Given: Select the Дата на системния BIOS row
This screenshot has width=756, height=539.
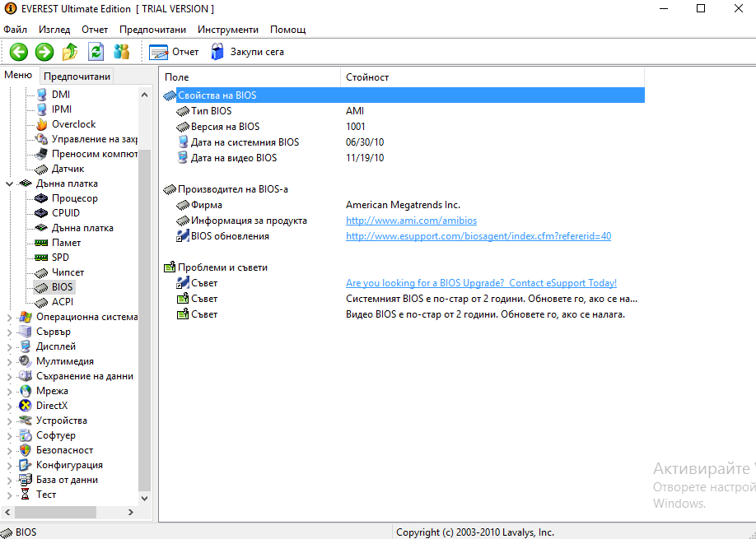Looking at the screenshot, I should [404, 142].
